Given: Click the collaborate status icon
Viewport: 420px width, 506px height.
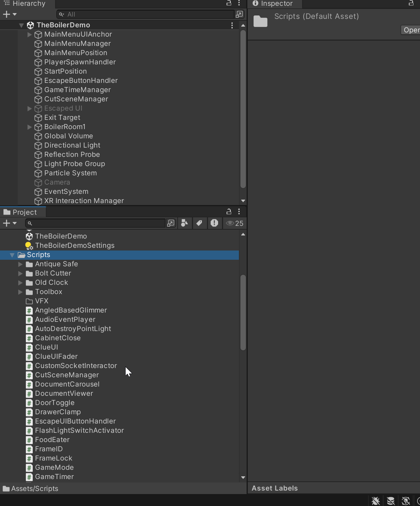Looking at the screenshot, I should point(405,501).
